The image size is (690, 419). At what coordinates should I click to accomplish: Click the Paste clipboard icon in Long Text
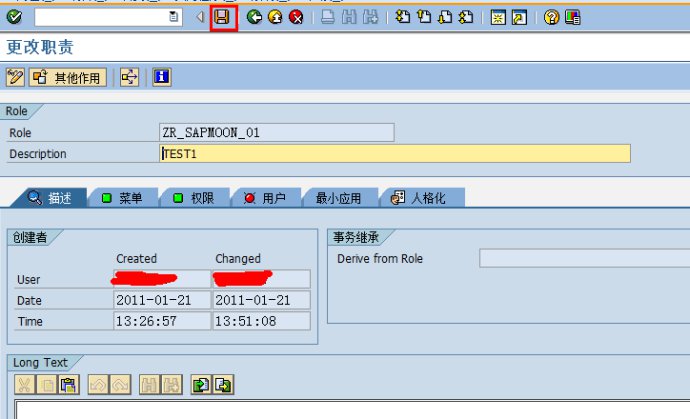68,385
